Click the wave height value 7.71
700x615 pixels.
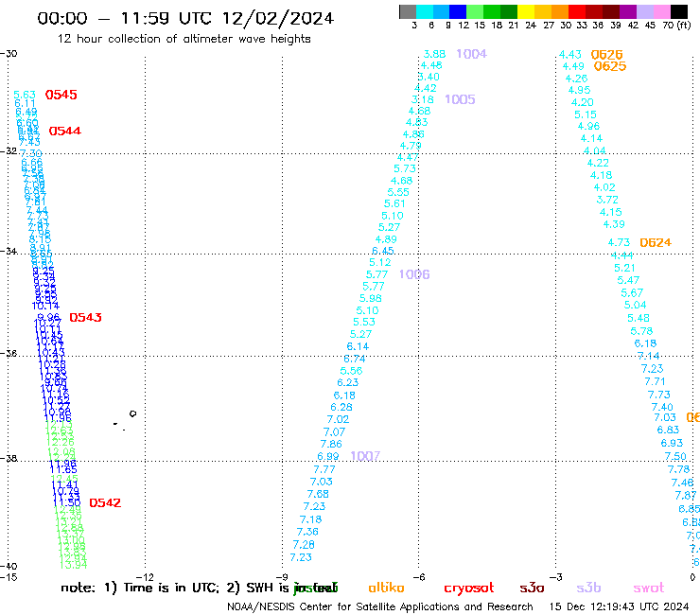(655, 382)
